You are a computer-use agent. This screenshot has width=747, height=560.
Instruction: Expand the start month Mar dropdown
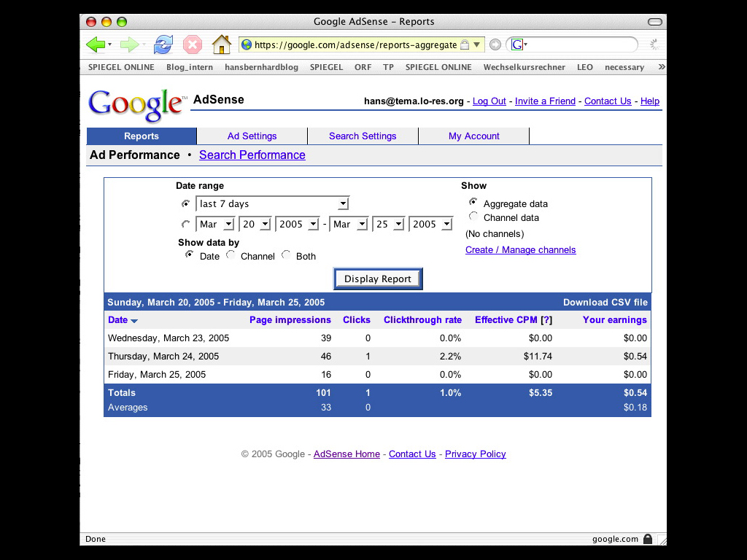click(x=215, y=224)
